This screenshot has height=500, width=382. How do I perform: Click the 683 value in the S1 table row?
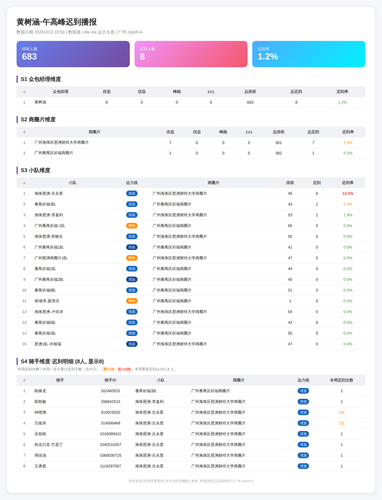pyautogui.click(x=250, y=102)
